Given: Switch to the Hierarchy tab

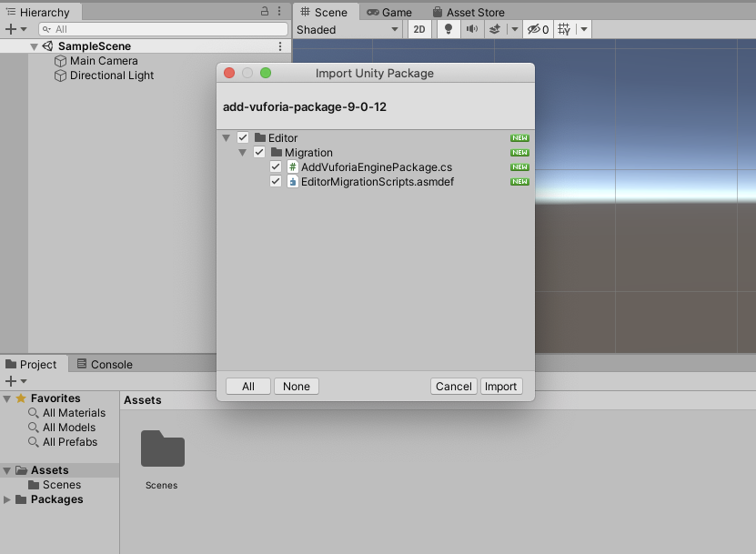Looking at the screenshot, I should pos(41,12).
